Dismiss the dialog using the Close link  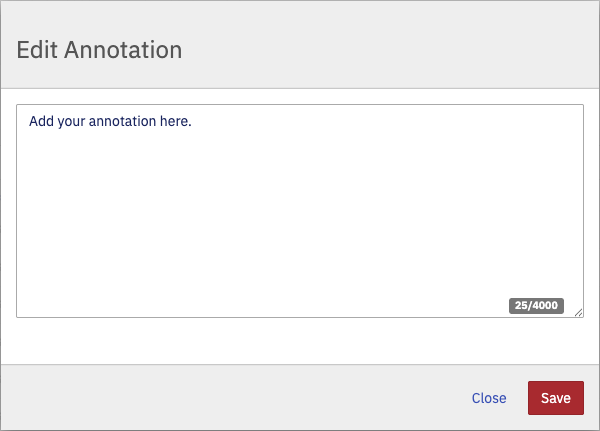[x=489, y=398]
